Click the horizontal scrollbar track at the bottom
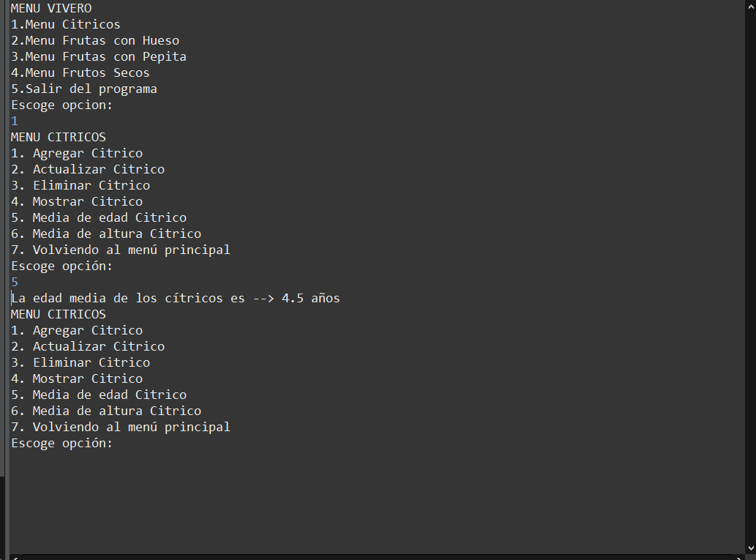Screen dimensions: 756x560 [x=366, y=557]
